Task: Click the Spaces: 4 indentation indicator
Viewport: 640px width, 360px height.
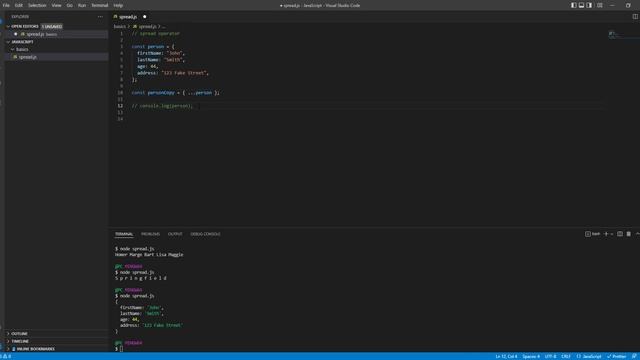Action: 531,356
